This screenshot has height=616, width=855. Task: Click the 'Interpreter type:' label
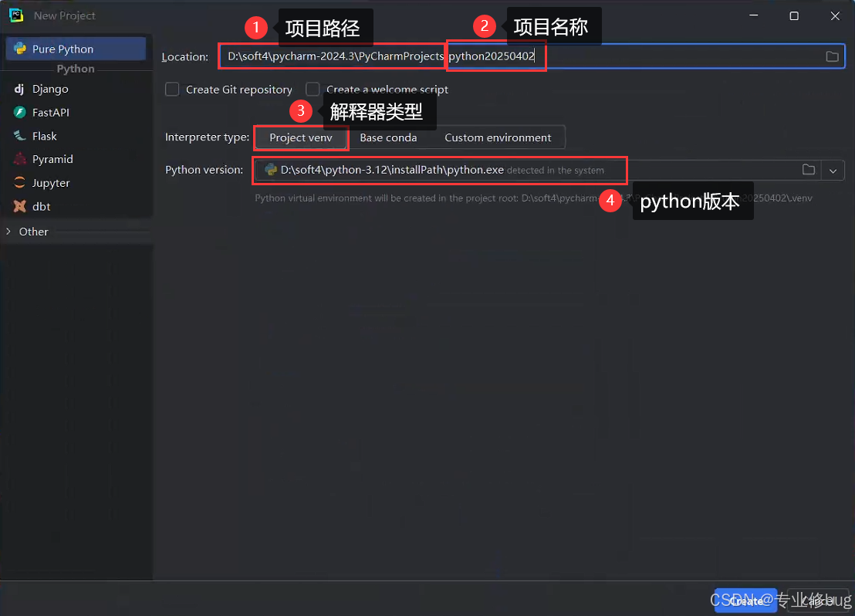click(x=208, y=137)
